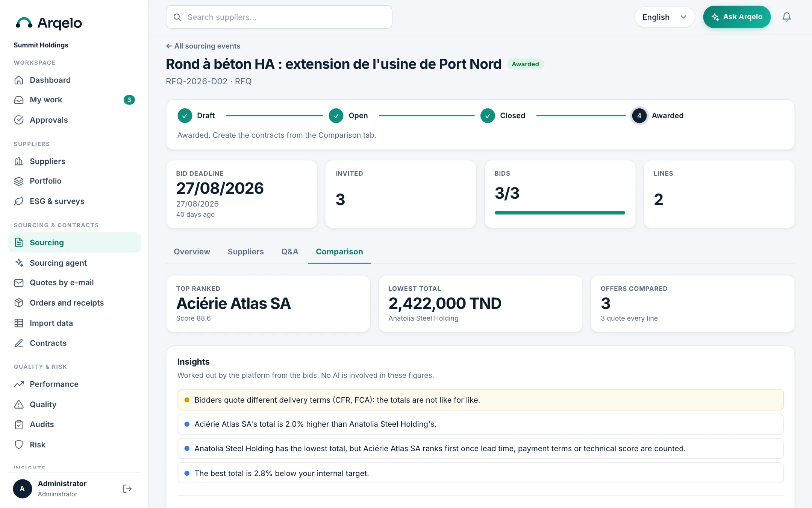
Task: Click the search magnifier icon
Action: 177,17
